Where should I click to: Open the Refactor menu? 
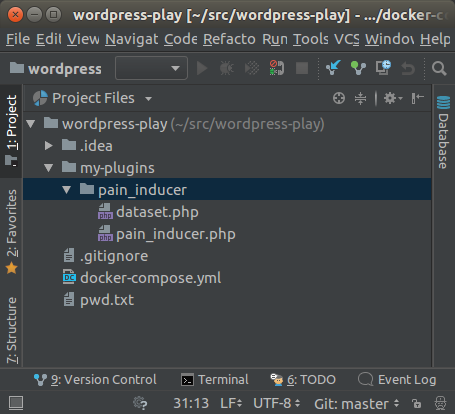(x=229, y=39)
